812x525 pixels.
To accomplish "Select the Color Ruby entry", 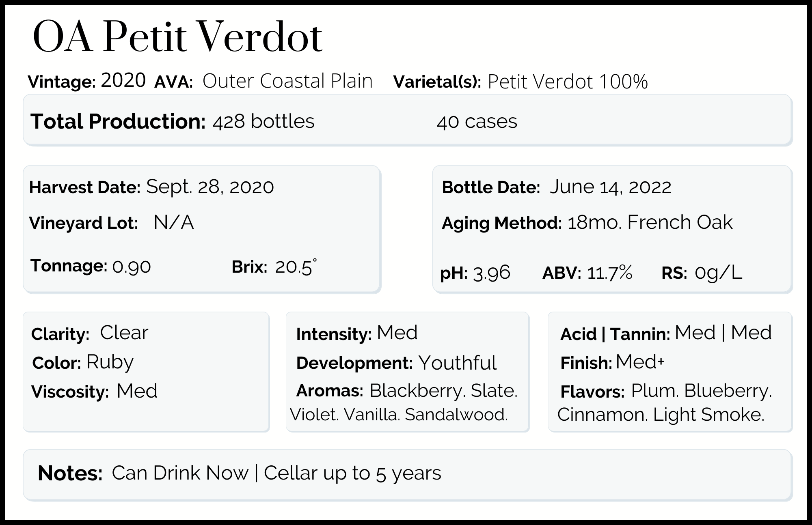I will click(110, 362).
